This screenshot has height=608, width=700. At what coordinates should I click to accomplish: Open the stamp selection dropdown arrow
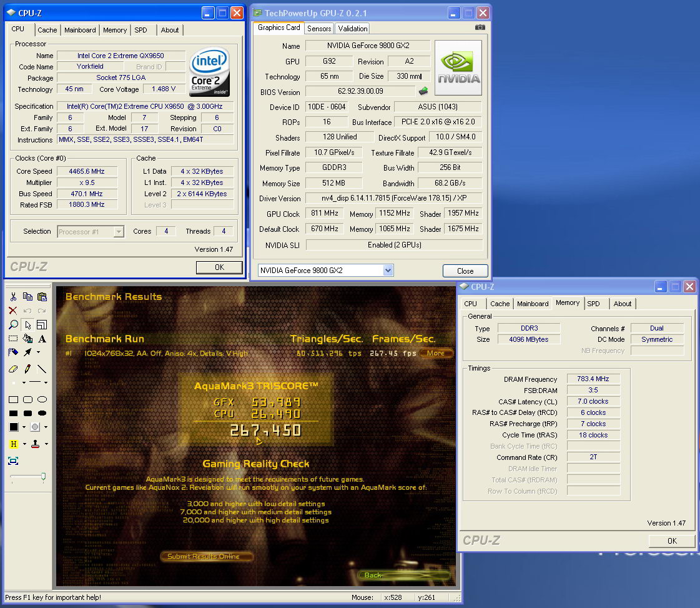(x=46, y=444)
